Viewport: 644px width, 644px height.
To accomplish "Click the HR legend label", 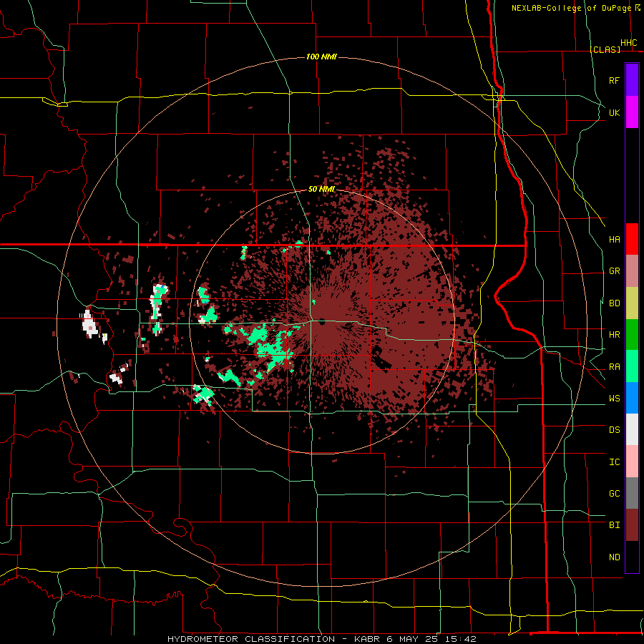I will 615,335.
